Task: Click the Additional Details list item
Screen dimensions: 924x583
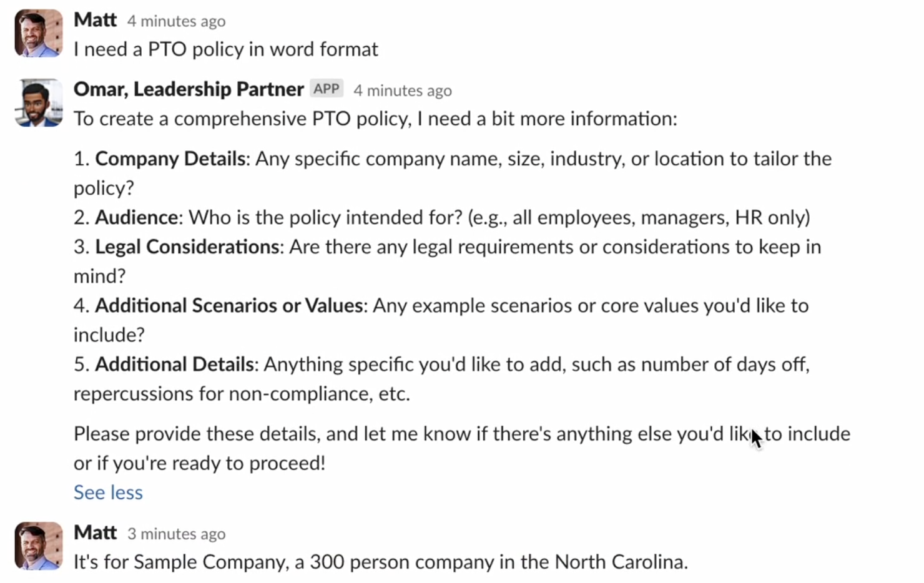Action: (x=174, y=364)
